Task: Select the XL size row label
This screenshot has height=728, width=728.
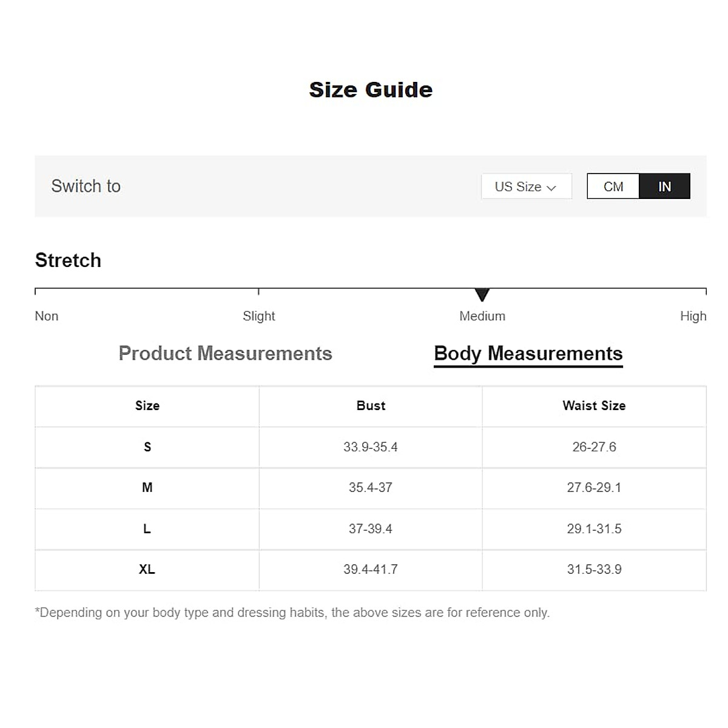Action: coord(147,570)
